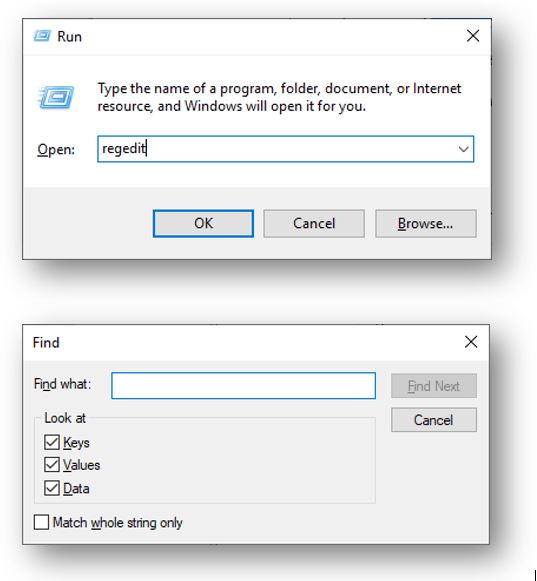Image resolution: width=537 pixels, height=581 pixels.
Task: Cancel the Find dialog
Action: pos(434,420)
